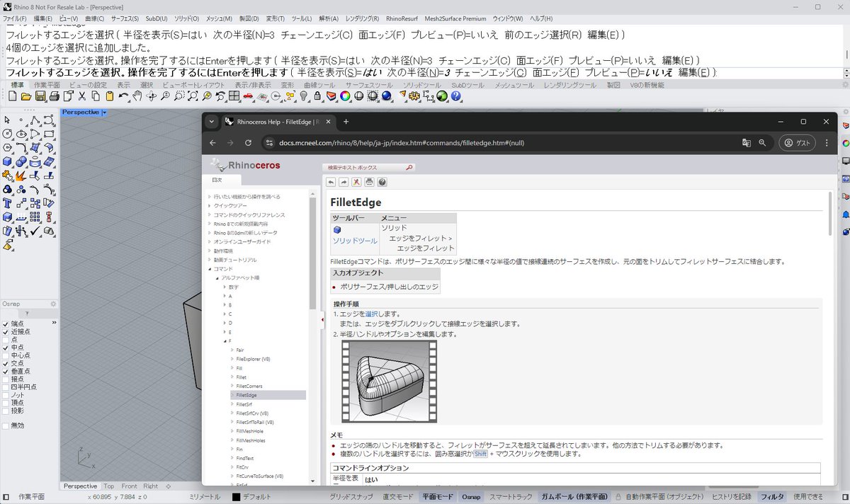Screen dimensions: 850x504
Task: Expand the letter A help tree node
Action: [x=224, y=296]
